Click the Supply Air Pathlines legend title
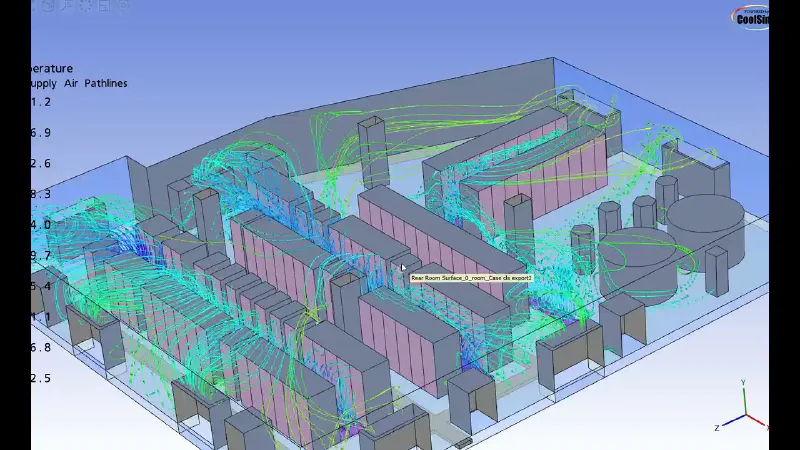 coord(79,83)
